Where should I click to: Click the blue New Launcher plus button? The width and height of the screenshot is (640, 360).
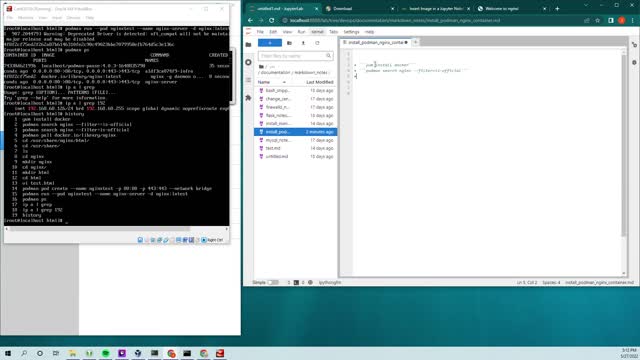270,43
